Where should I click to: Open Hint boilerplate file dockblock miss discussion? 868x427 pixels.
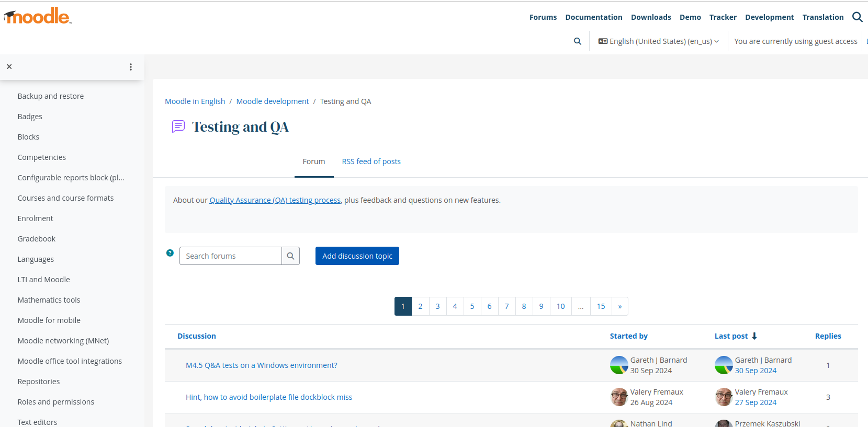(269, 397)
